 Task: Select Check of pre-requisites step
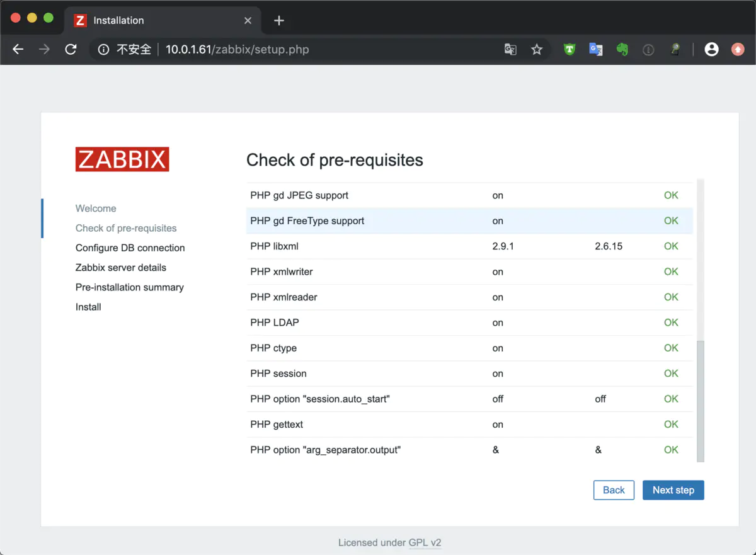[126, 228]
